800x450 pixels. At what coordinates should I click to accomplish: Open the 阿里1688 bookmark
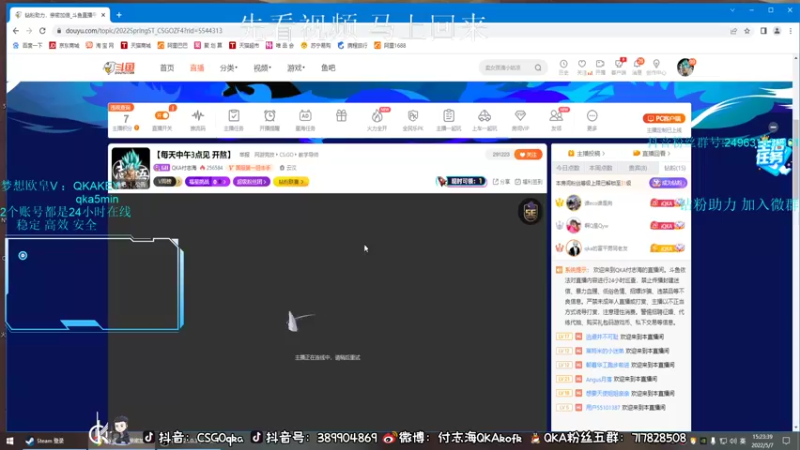click(x=390, y=45)
